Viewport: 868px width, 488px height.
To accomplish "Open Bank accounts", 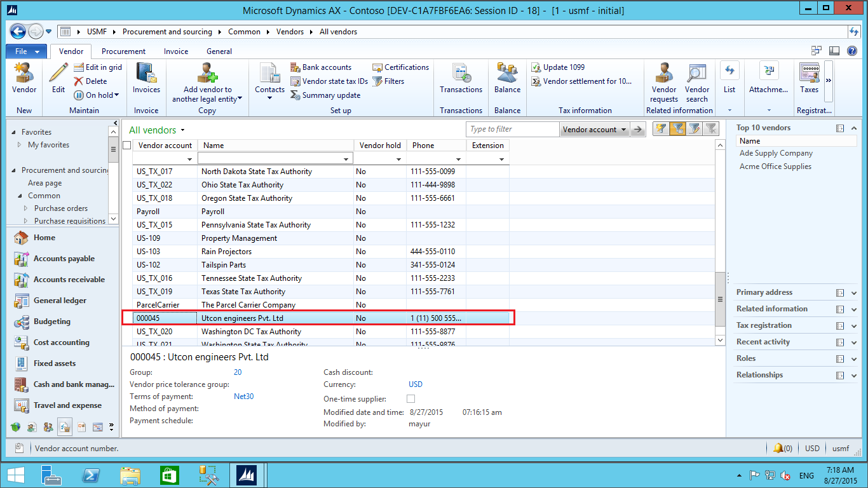I will [321, 67].
